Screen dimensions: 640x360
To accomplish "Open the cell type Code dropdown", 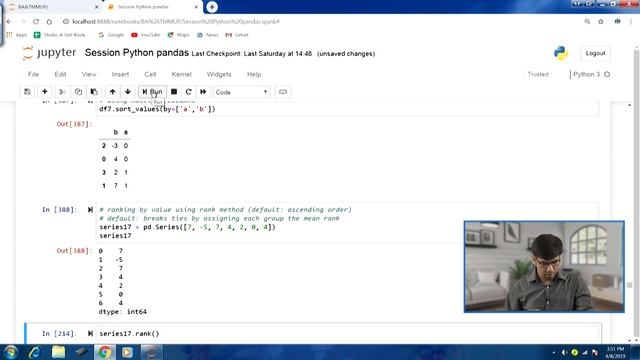I will point(241,92).
